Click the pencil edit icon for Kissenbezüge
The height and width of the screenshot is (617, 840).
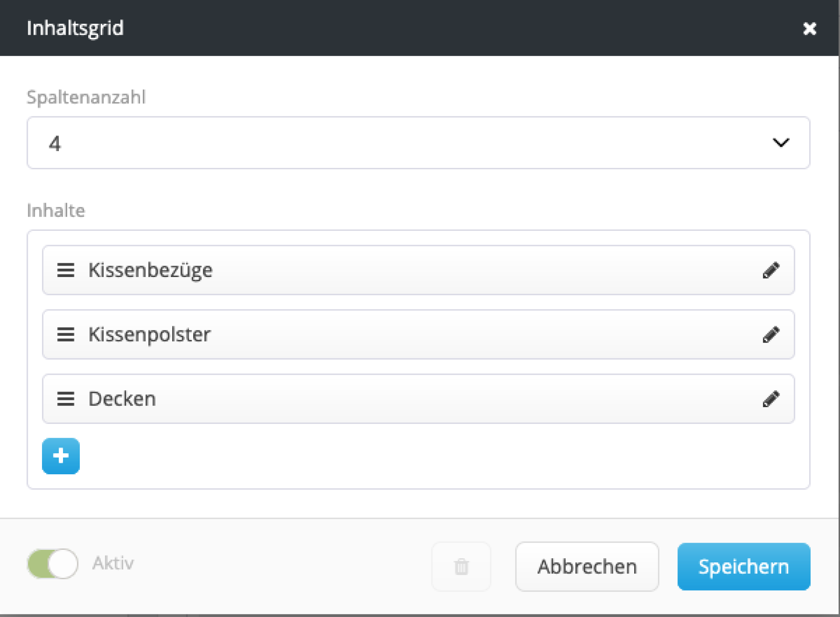click(771, 270)
